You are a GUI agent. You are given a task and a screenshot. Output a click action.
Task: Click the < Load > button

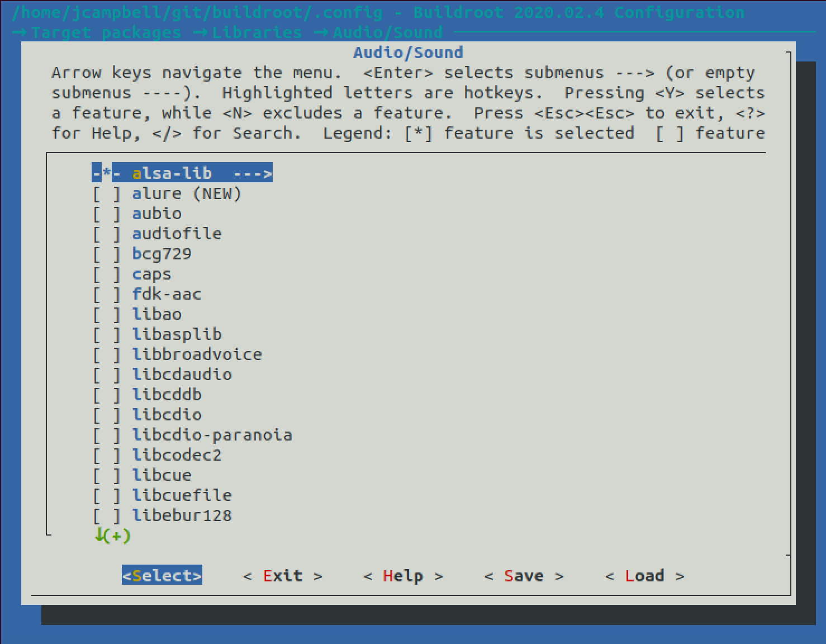pyautogui.click(x=645, y=575)
